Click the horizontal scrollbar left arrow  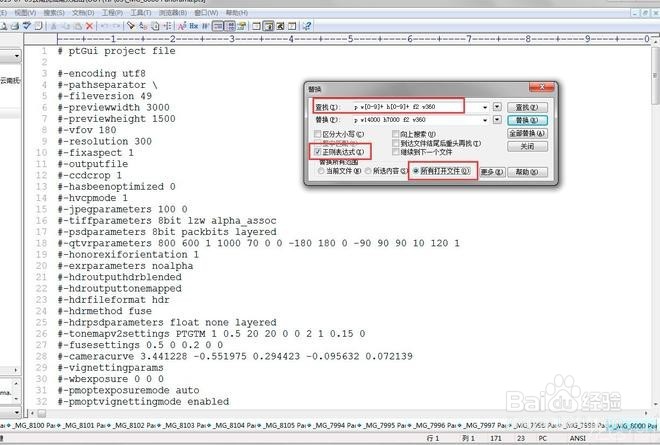pyautogui.click(x=32, y=413)
